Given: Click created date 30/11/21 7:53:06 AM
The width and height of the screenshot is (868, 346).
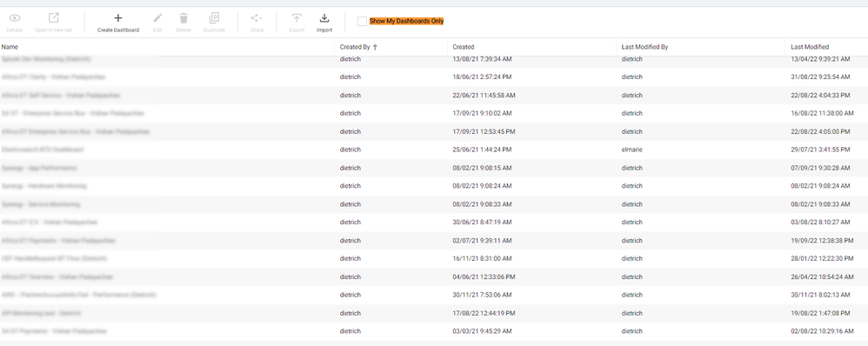Looking at the screenshot, I should [482, 295].
